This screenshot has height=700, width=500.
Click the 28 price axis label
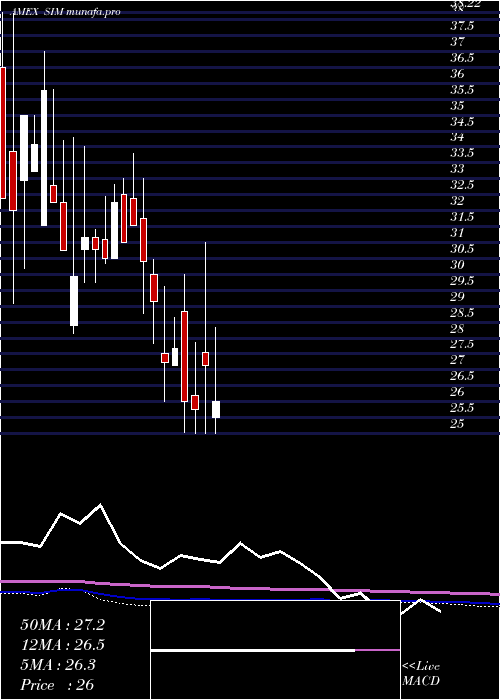pyautogui.click(x=458, y=329)
